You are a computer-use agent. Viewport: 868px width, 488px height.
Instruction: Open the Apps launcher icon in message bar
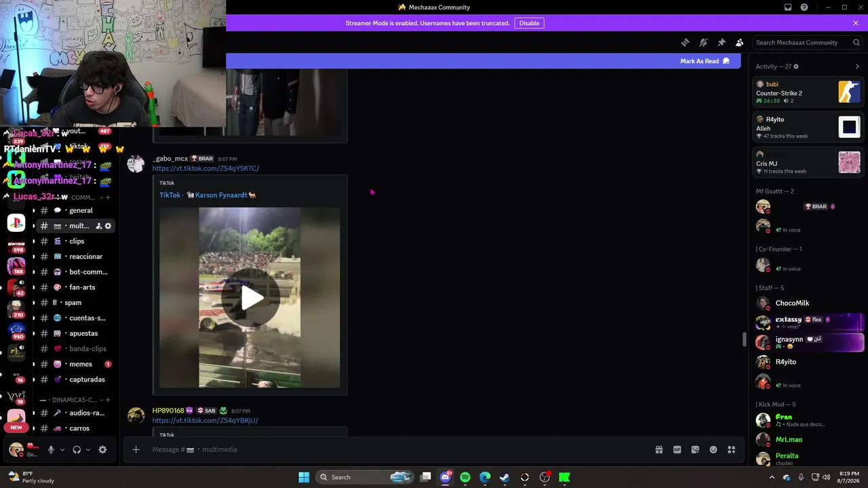pyautogui.click(x=732, y=449)
